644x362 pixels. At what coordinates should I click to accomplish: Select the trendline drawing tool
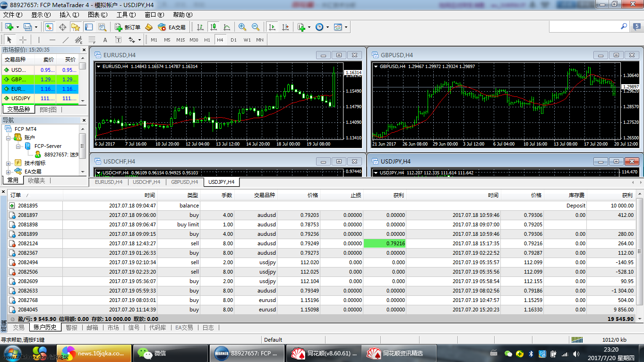66,40
